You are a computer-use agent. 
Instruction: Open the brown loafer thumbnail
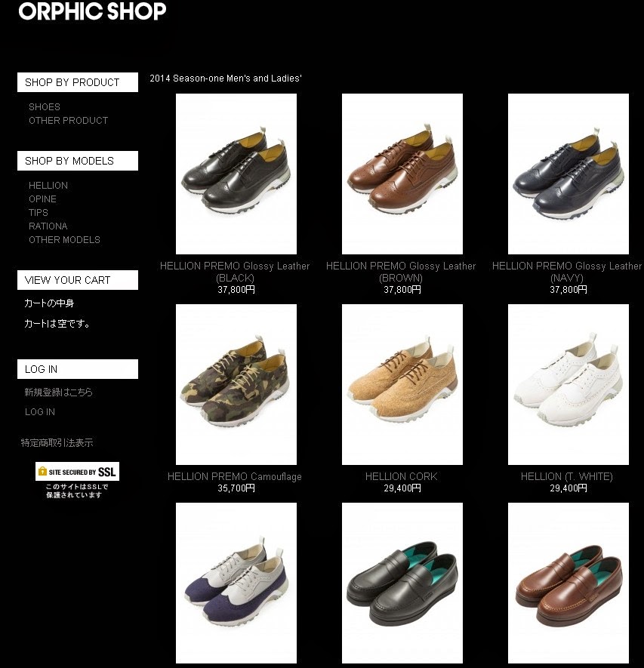coord(569,583)
